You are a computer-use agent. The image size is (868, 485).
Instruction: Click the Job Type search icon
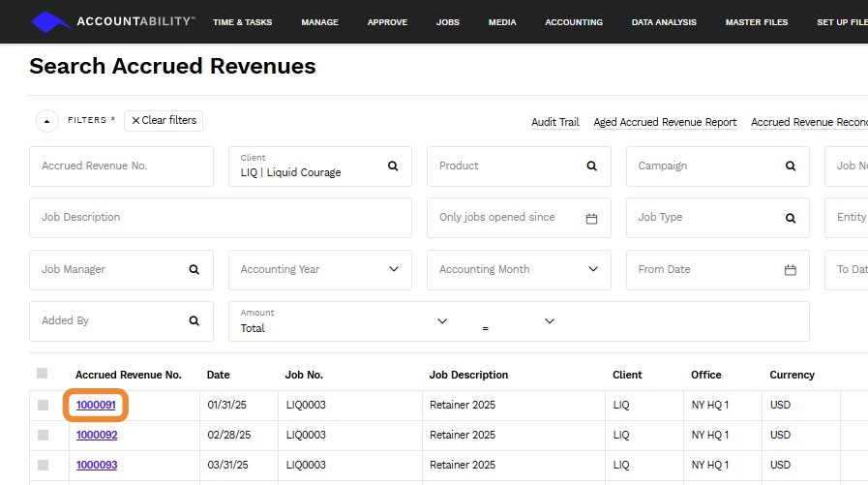(x=791, y=218)
